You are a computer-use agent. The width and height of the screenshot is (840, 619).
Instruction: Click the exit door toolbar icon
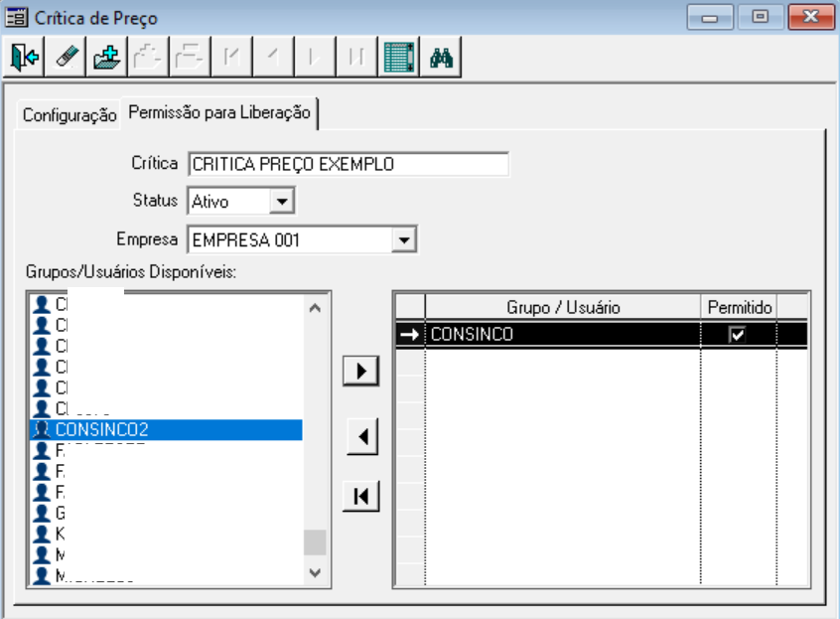[x=24, y=57]
